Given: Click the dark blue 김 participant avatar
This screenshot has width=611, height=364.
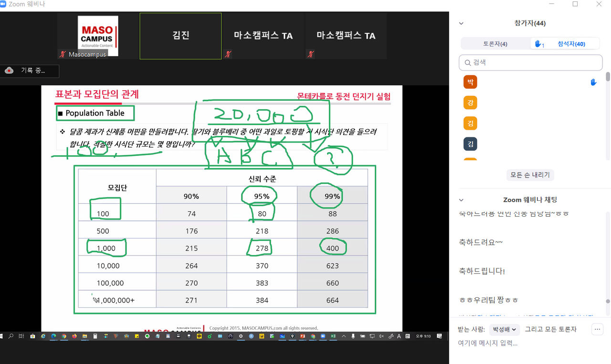Looking at the screenshot, I should (x=470, y=144).
